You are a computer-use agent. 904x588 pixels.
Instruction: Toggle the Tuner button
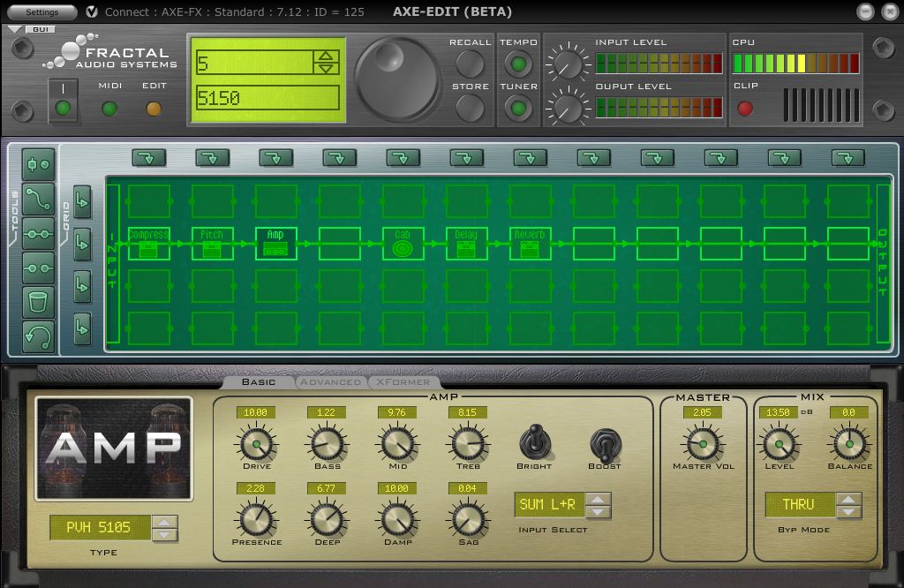pos(518,108)
